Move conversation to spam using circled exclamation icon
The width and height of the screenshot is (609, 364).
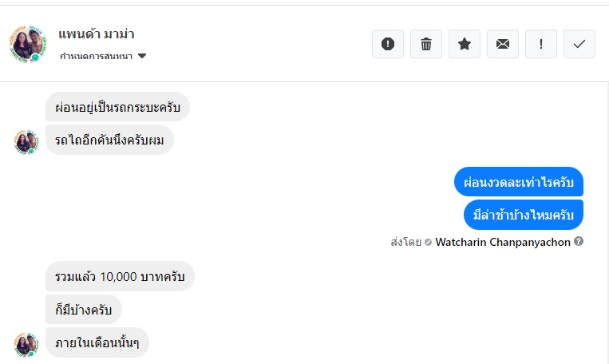pyautogui.click(x=388, y=44)
